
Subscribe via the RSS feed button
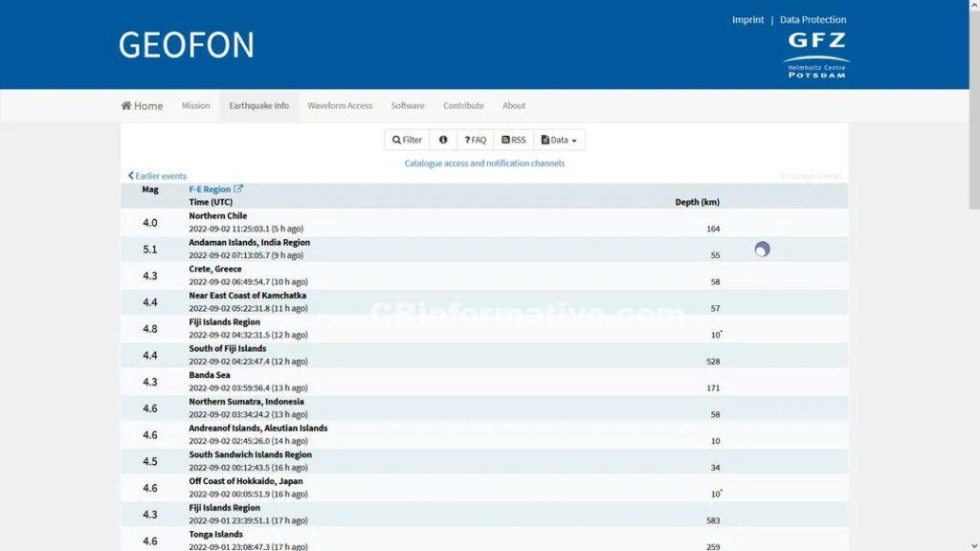click(514, 140)
